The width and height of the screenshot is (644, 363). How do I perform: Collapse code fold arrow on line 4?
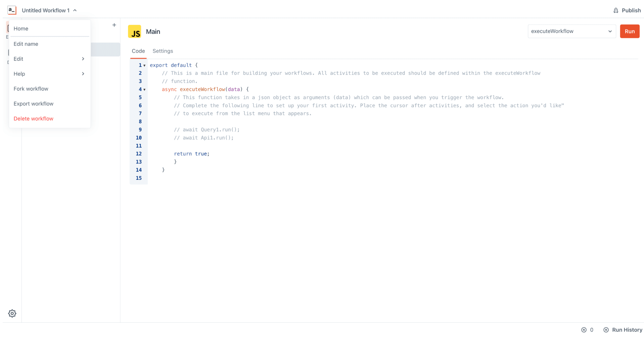(x=144, y=90)
